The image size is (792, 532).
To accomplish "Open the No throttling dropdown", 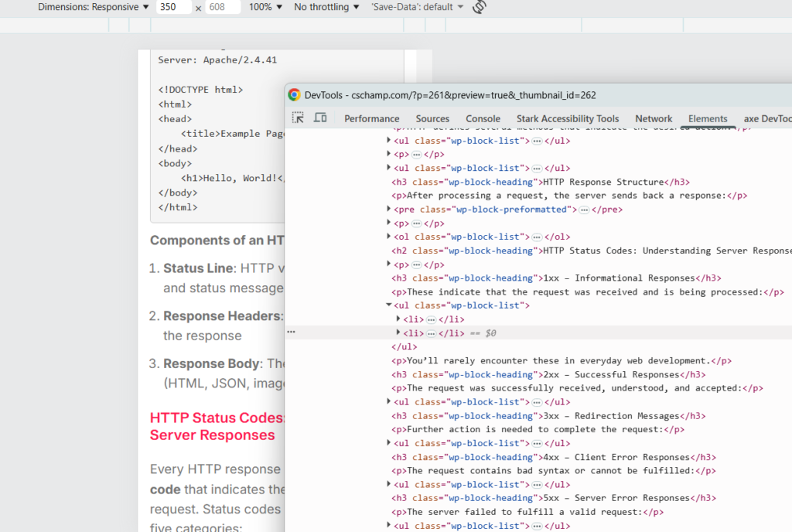I will click(x=326, y=7).
